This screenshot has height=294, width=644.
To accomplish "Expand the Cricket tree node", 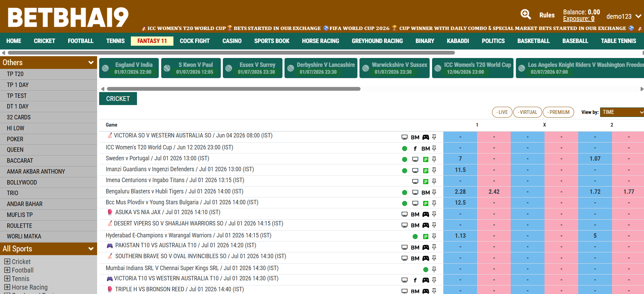I will click(x=7, y=262).
